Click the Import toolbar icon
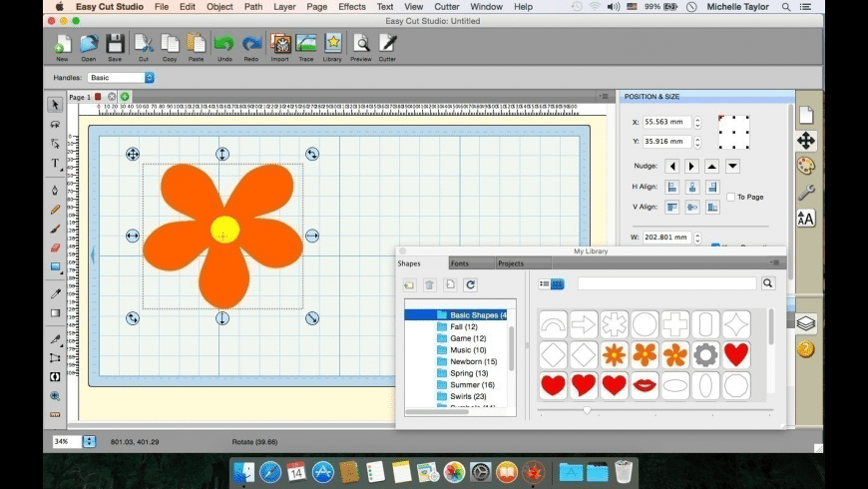Viewport: 868px width, 489px height. coord(280,46)
